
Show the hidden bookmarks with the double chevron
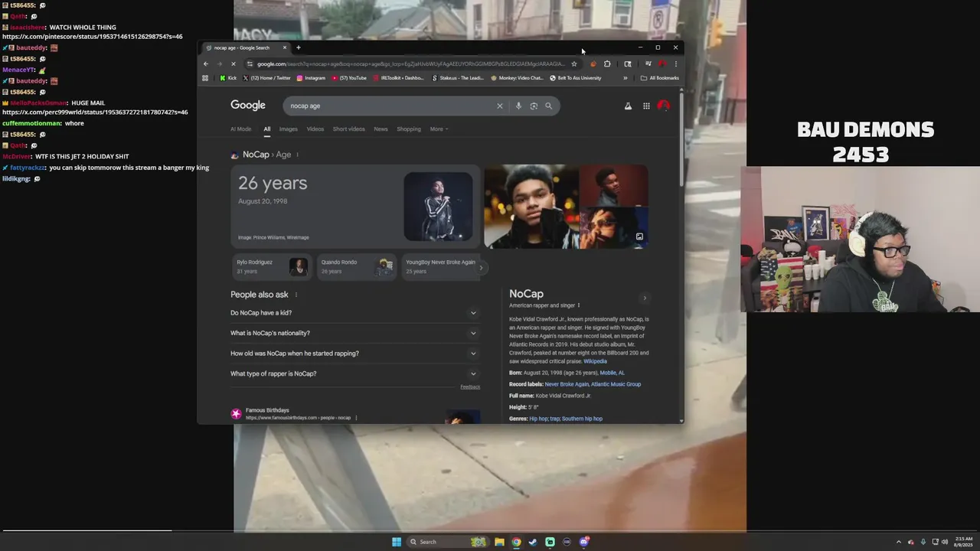[625, 78]
